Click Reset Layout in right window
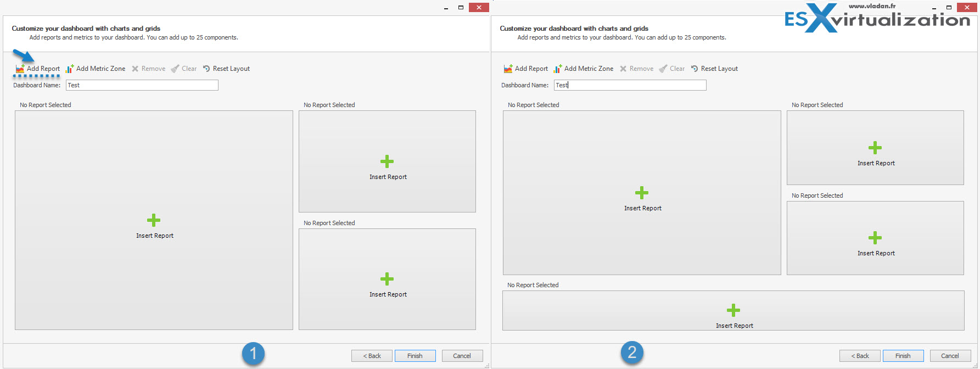 tap(714, 69)
